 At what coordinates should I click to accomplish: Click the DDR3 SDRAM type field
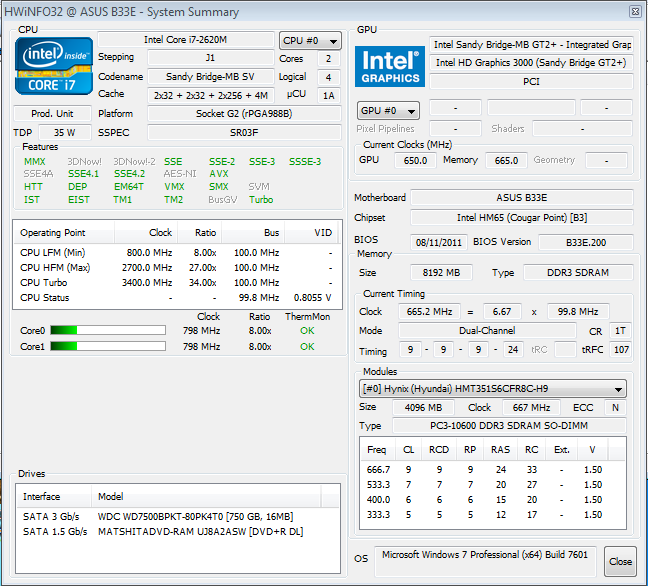pos(578,272)
